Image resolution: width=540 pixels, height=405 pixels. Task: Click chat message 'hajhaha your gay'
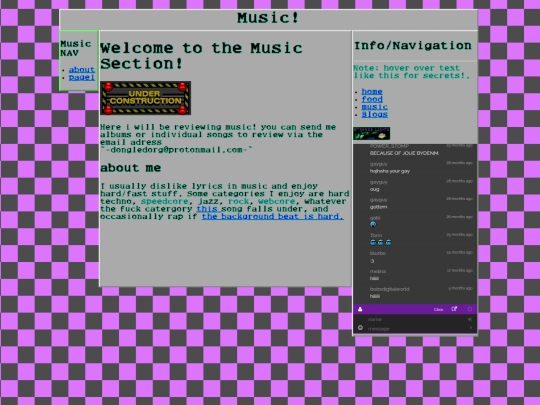[390, 171]
